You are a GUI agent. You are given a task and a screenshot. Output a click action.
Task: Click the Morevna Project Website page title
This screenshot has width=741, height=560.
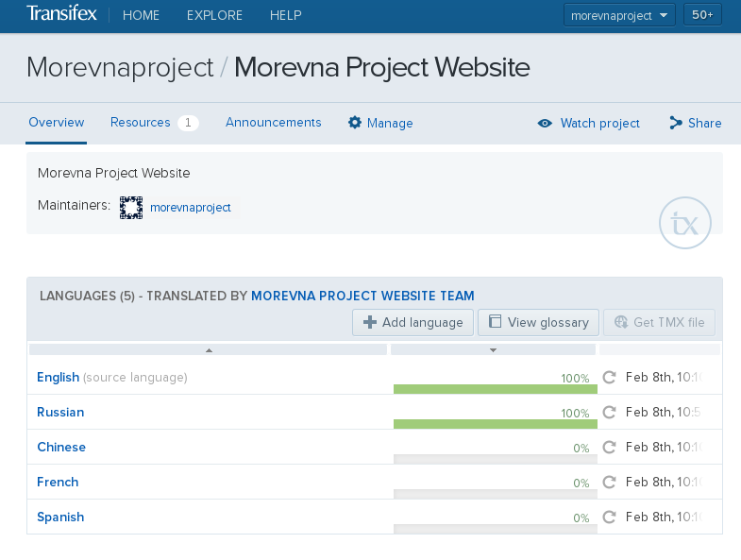(382, 67)
